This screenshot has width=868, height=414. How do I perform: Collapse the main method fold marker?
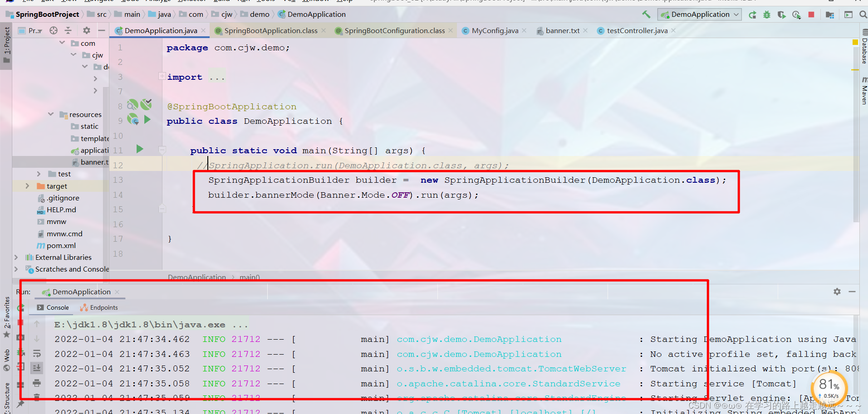tap(162, 149)
